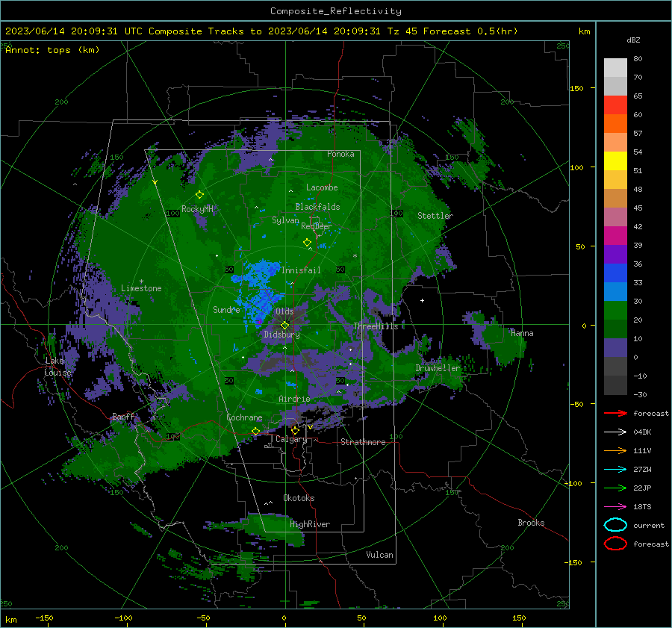Click the white 04DK arrow icon

pos(615,432)
